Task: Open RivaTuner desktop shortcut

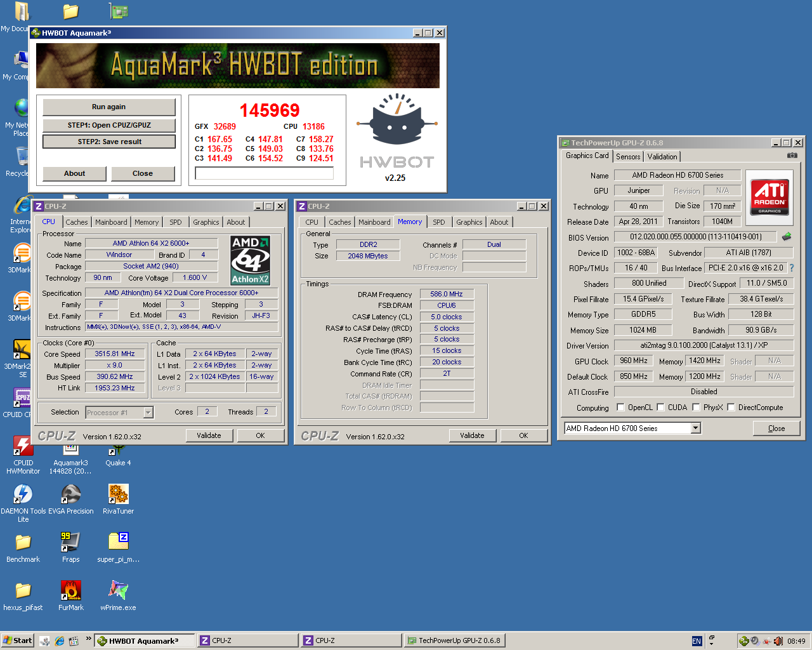Action: [118, 499]
